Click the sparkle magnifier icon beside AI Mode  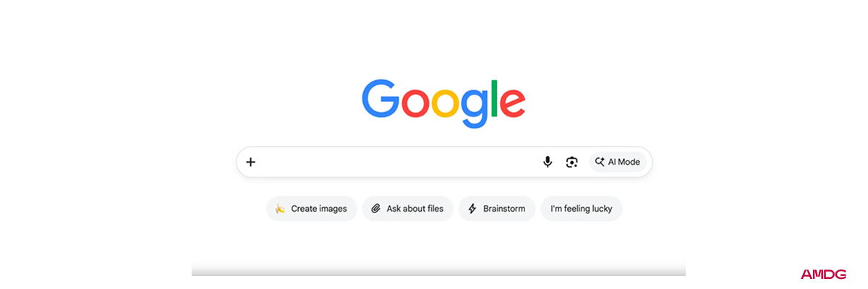[599, 162]
